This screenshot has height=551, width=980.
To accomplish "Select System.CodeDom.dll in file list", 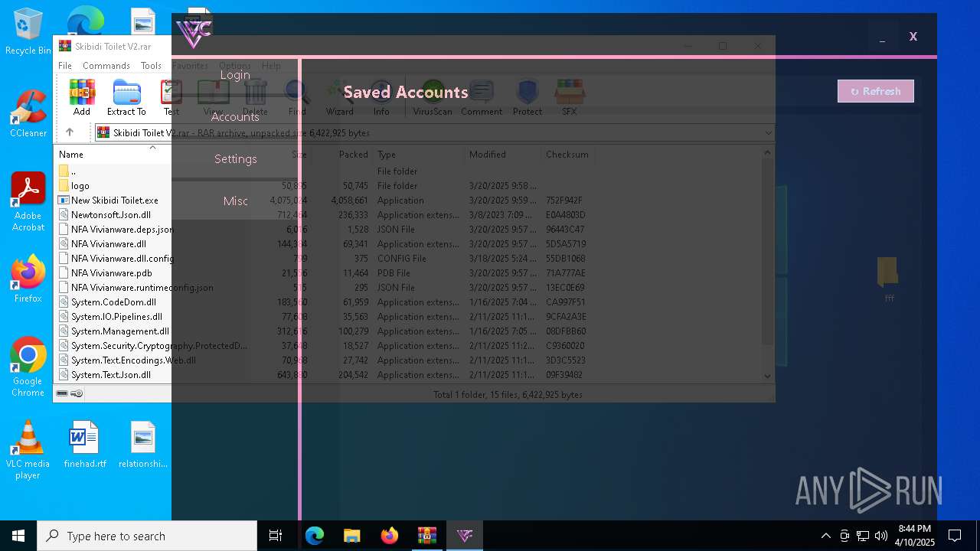I will point(113,302).
